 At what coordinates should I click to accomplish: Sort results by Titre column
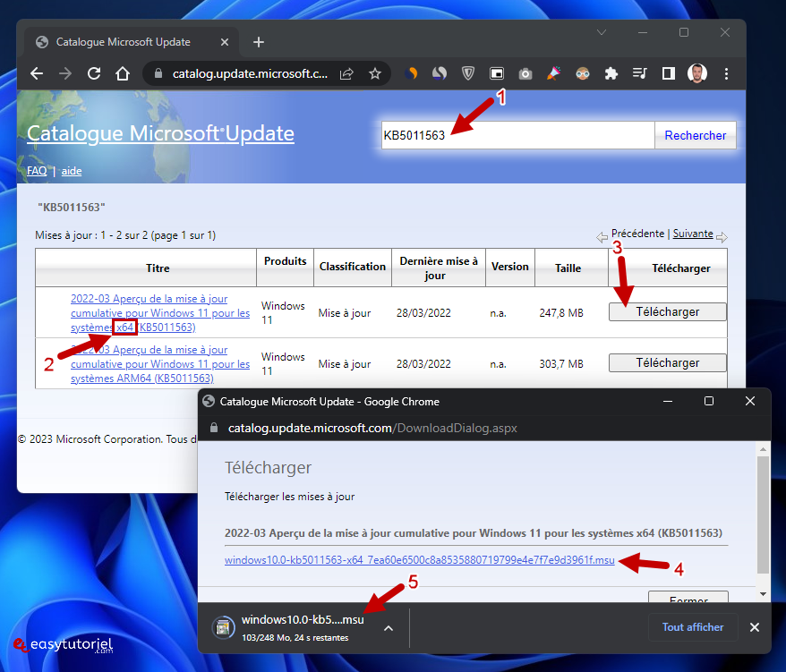tap(158, 268)
